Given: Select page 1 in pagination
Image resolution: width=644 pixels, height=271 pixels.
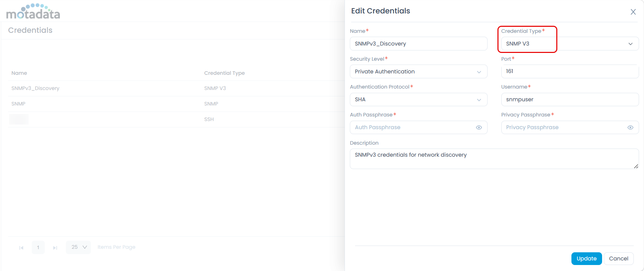Looking at the screenshot, I should [x=38, y=247].
